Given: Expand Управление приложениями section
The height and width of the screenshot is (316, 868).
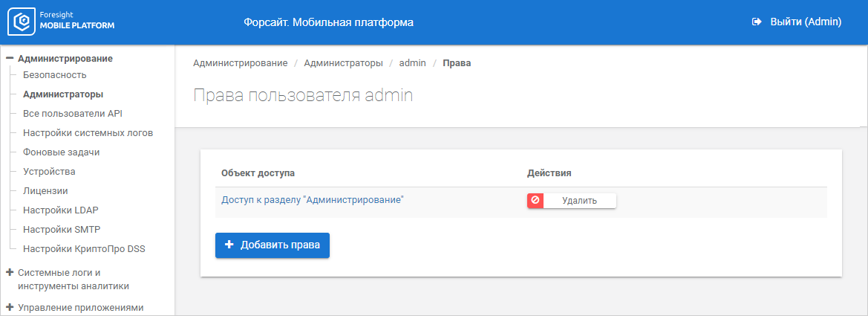Looking at the screenshot, I should click(10, 306).
